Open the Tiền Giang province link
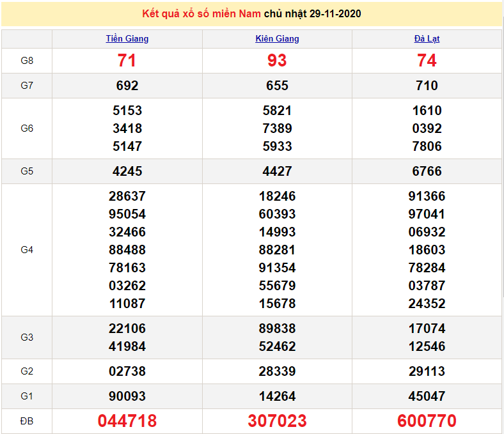This screenshot has height=434, width=504. (x=127, y=38)
